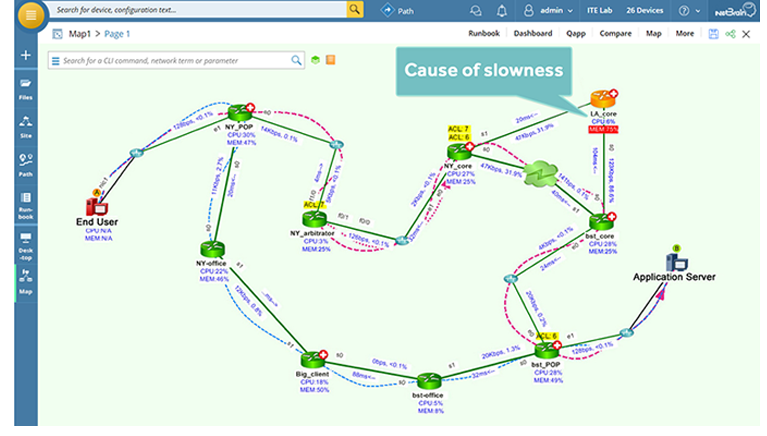Open Files in the sidebar

tap(25, 89)
